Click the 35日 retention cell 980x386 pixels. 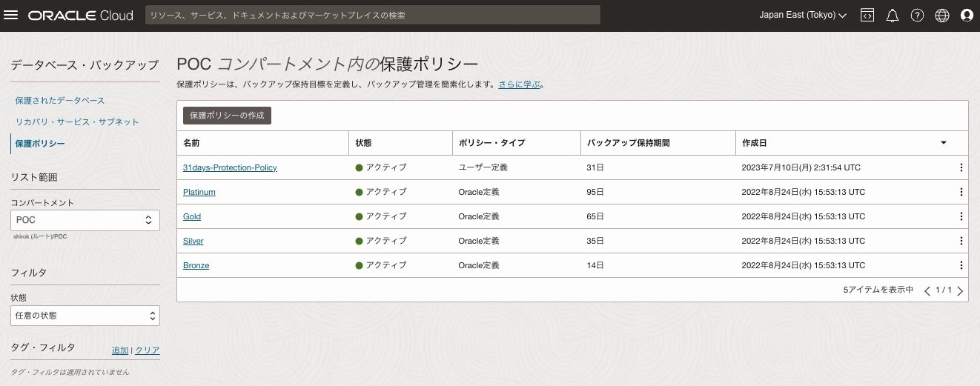click(595, 241)
